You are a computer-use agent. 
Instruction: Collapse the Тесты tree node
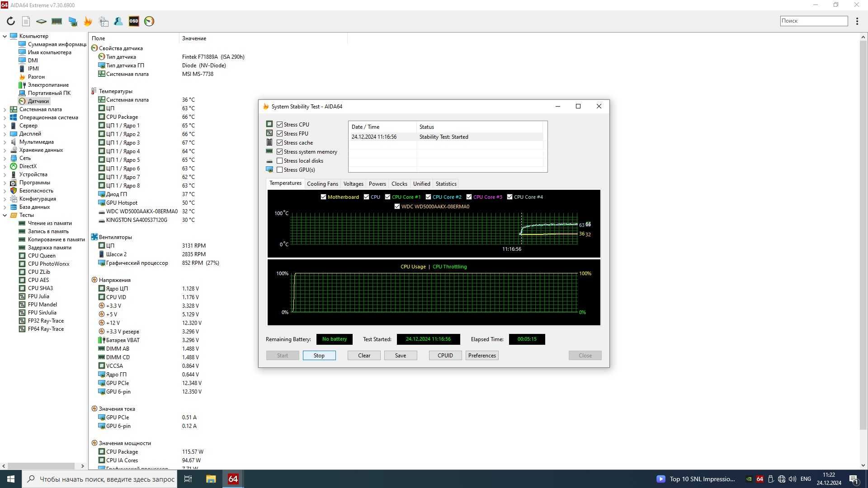coord(5,215)
